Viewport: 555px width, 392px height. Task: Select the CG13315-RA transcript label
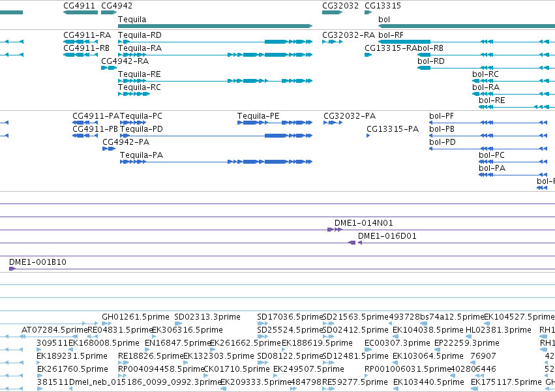(391, 48)
